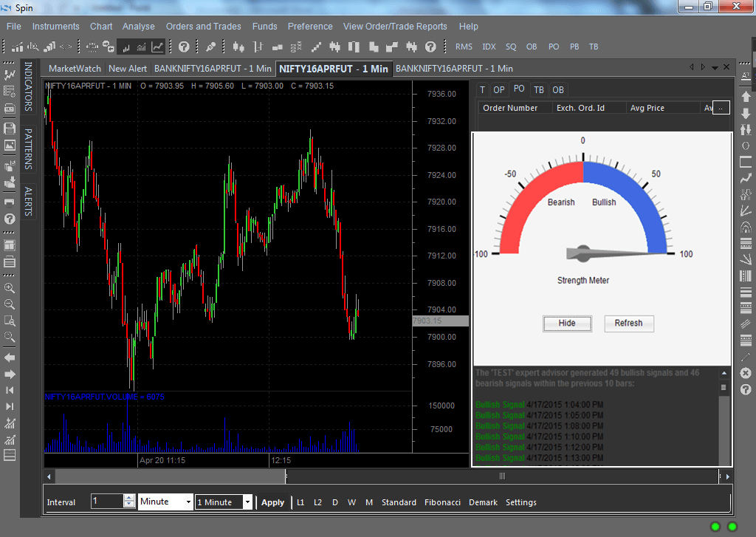Open the tab list dropdown arrow

click(x=715, y=68)
